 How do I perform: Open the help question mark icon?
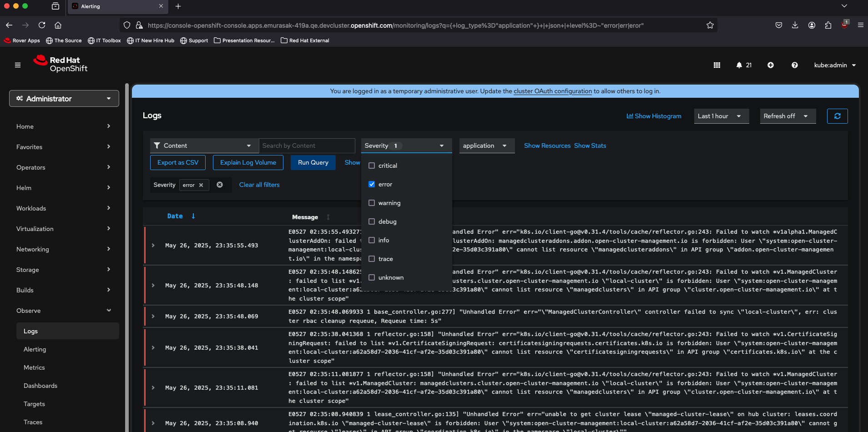(794, 65)
